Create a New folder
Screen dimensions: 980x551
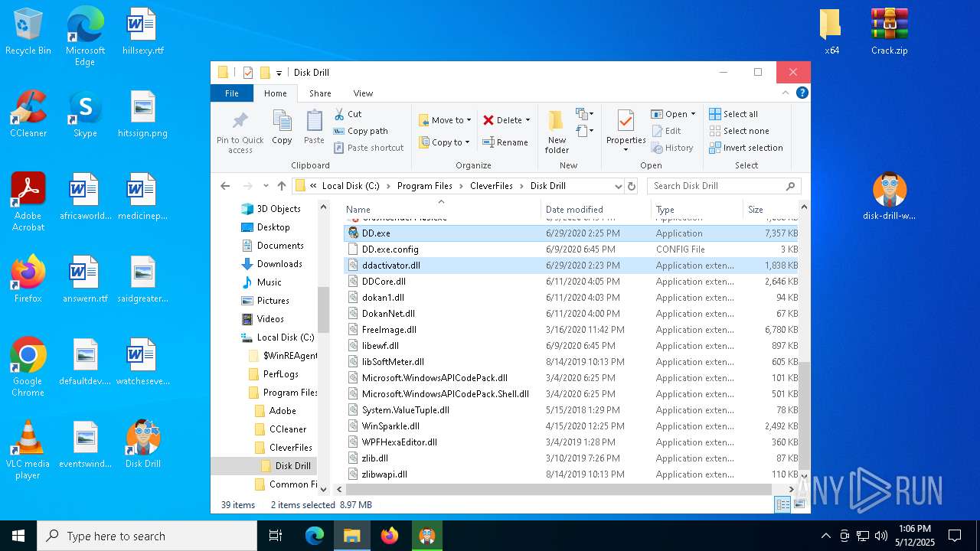click(557, 132)
